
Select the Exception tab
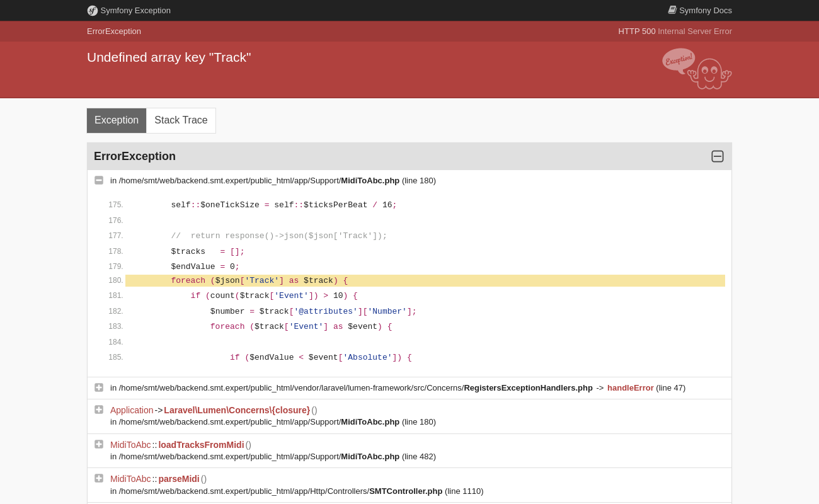pos(117,120)
